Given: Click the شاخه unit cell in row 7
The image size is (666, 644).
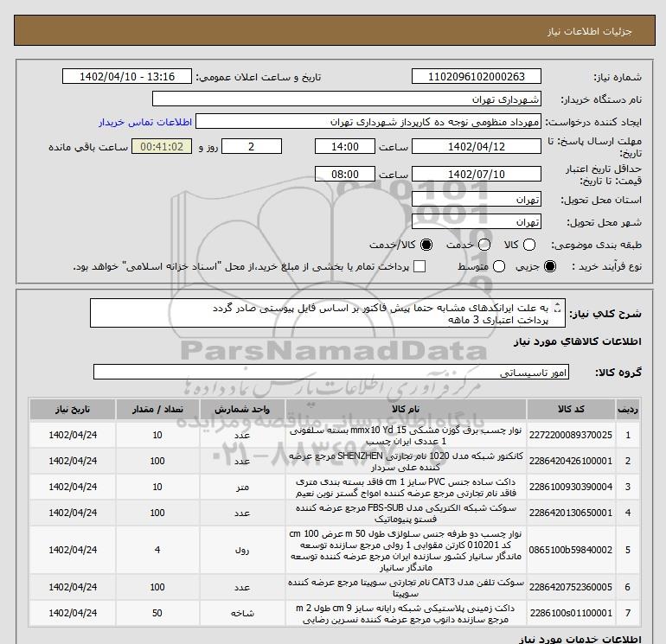Looking at the screenshot, I should (242, 614).
